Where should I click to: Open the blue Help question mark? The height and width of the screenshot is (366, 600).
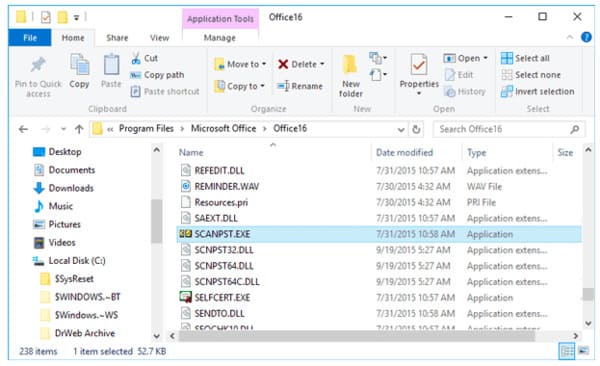(586, 37)
